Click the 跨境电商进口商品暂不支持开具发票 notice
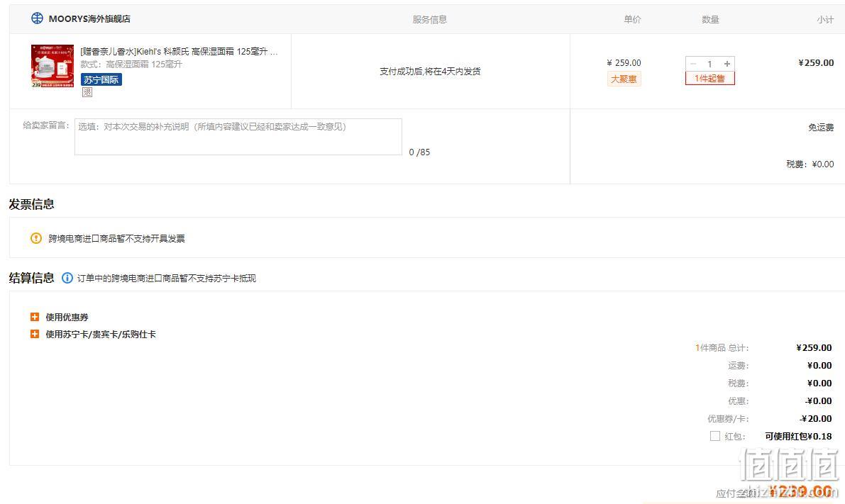The width and height of the screenshot is (845, 504). [x=116, y=239]
